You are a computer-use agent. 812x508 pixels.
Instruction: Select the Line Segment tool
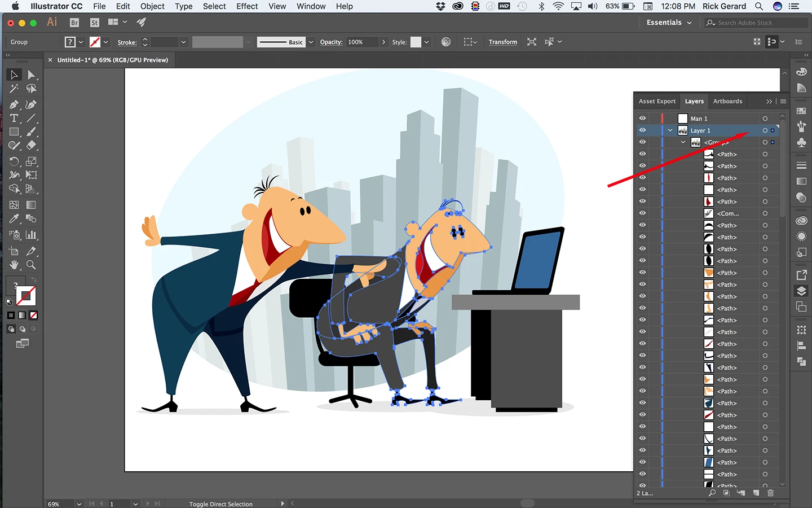click(31, 118)
